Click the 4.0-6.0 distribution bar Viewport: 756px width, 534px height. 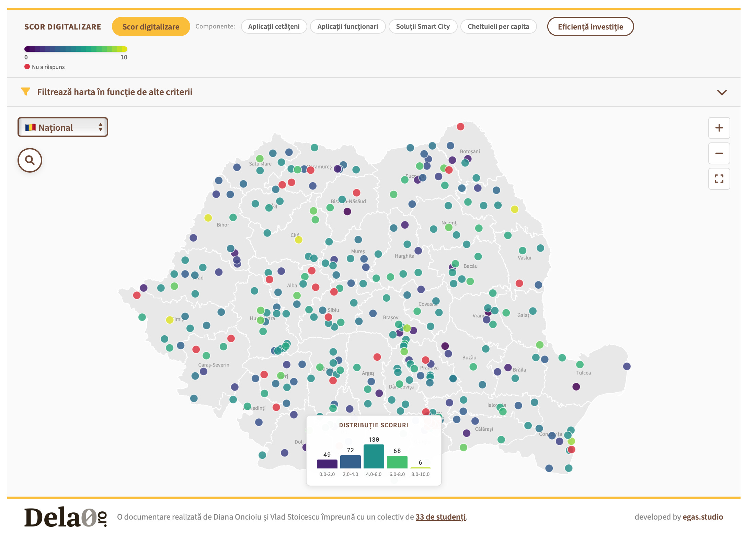(374, 456)
